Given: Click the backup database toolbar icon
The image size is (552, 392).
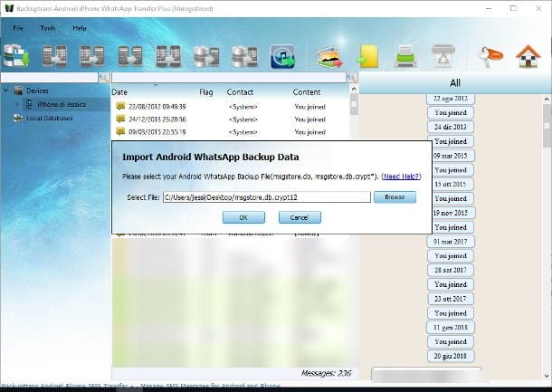Looking at the screenshot, I should 16,55.
